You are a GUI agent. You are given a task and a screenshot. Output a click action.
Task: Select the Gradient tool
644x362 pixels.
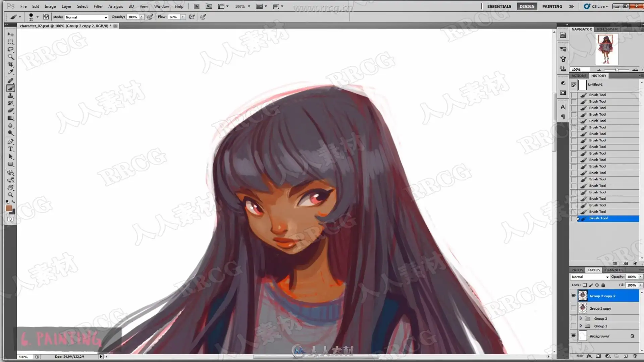[10, 118]
